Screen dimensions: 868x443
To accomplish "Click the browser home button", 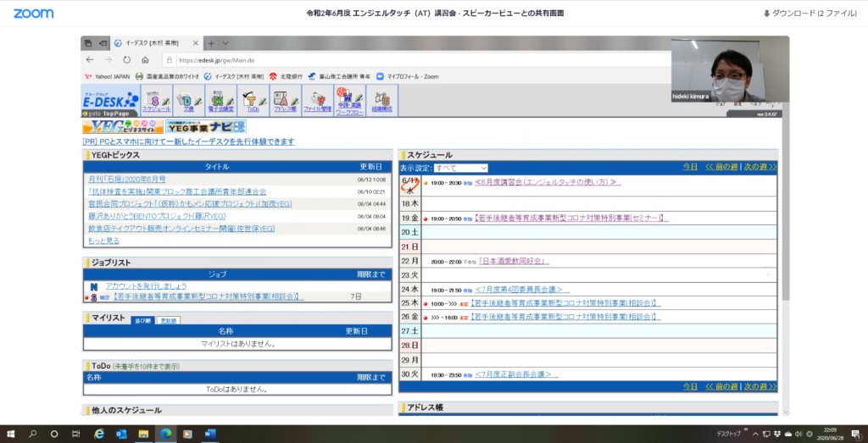I will pos(146,60).
